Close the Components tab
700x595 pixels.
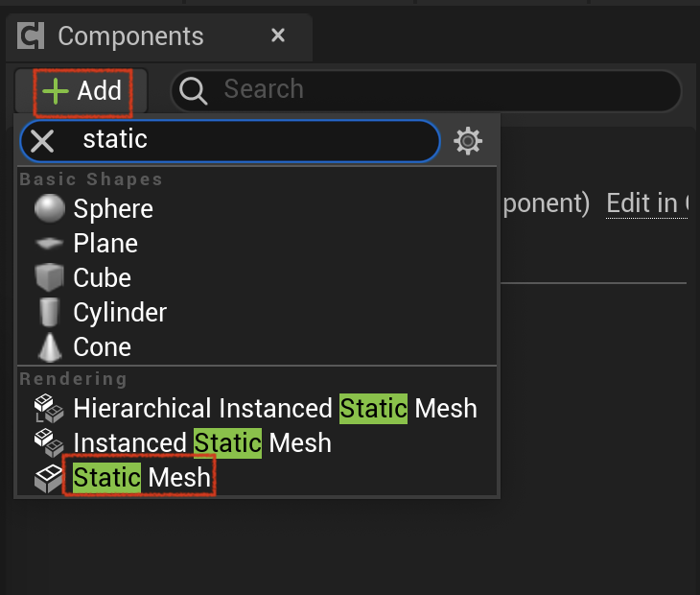(x=278, y=36)
